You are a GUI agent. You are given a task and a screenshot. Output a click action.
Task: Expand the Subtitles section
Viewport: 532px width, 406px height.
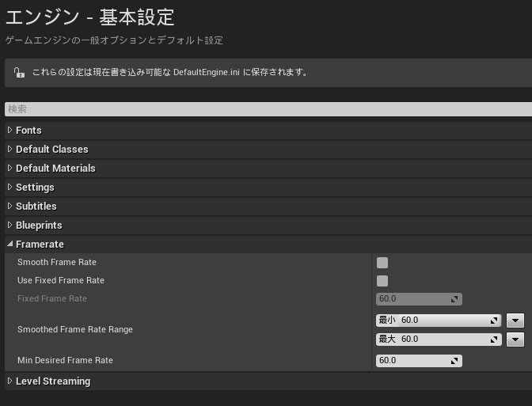9,206
